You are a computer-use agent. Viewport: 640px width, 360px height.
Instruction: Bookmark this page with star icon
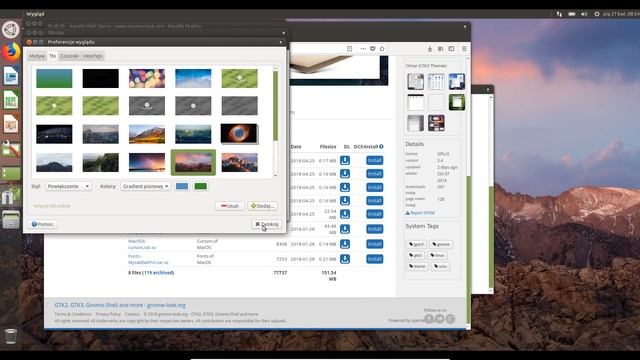[382, 49]
